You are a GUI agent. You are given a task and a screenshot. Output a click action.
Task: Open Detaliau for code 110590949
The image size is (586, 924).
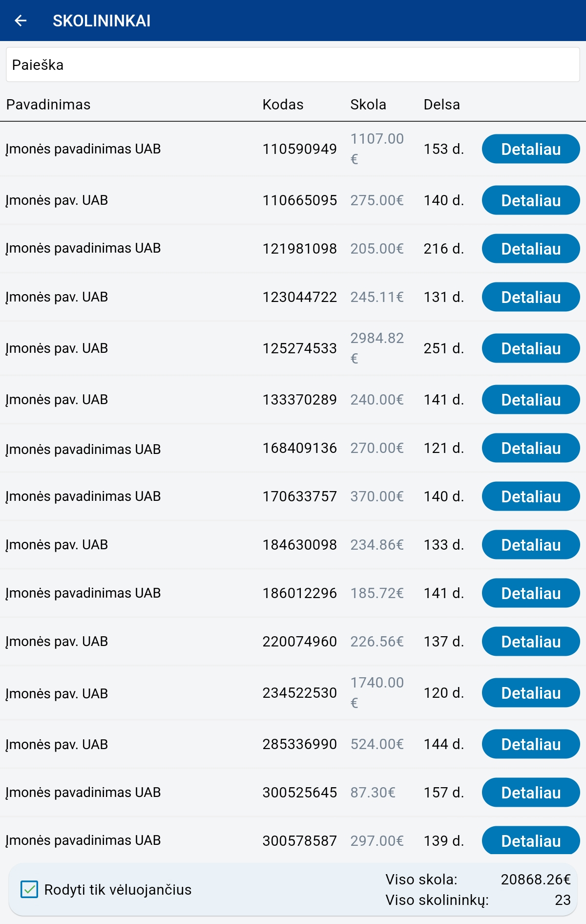(531, 149)
